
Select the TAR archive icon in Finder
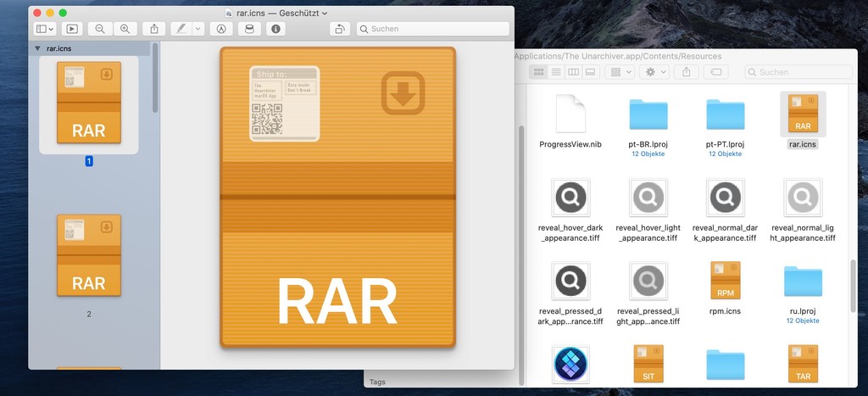coord(803,363)
